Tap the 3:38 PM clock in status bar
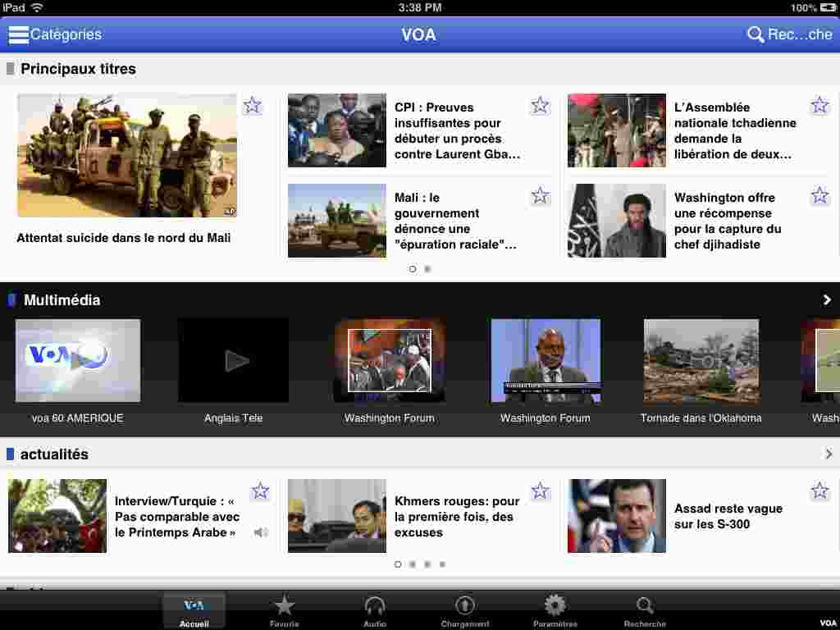 pos(420,7)
